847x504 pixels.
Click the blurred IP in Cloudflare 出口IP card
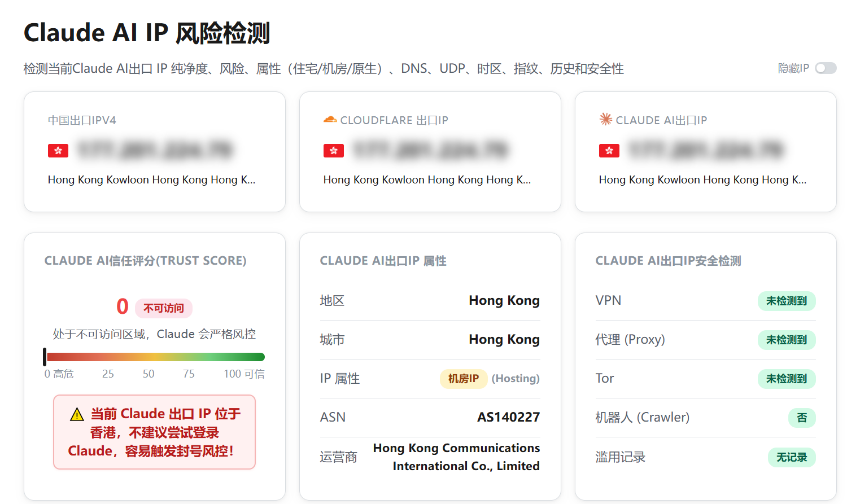431,150
